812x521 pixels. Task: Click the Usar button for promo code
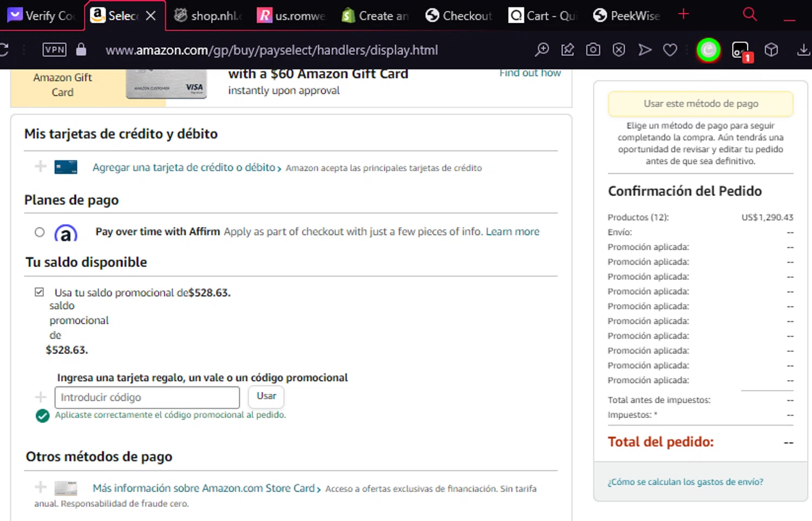click(x=266, y=396)
